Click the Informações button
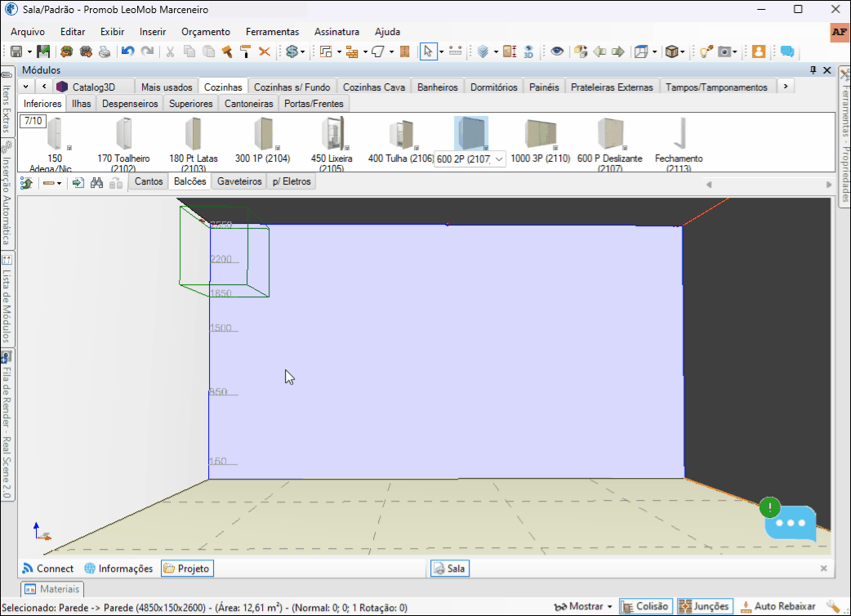Screen dimensions: 851x616 tap(119, 569)
